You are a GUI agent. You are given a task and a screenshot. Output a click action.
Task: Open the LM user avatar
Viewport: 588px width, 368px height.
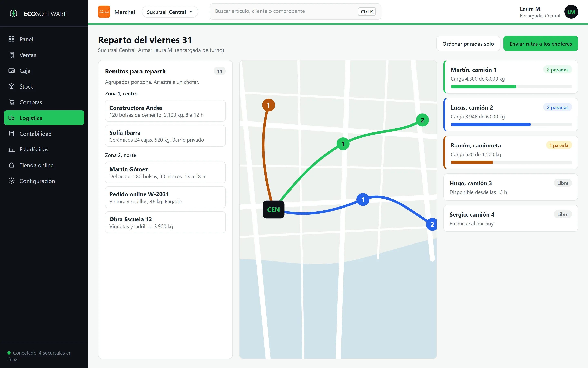pyautogui.click(x=571, y=12)
